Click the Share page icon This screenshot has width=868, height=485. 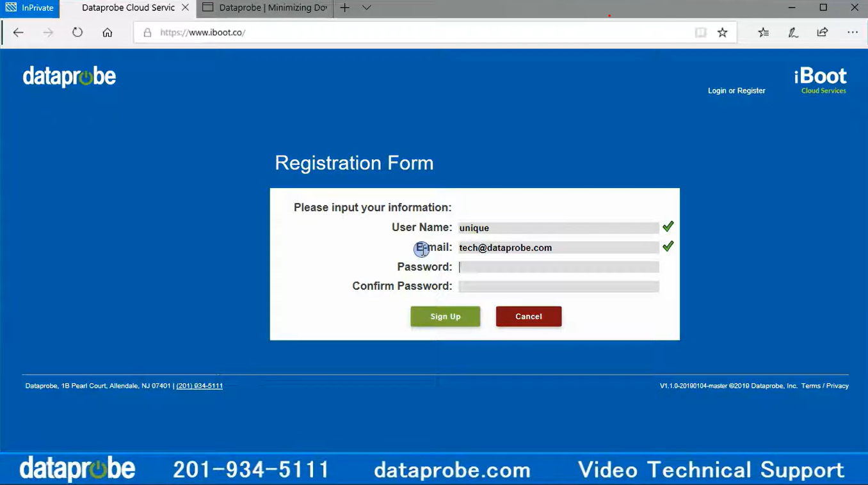[823, 33]
